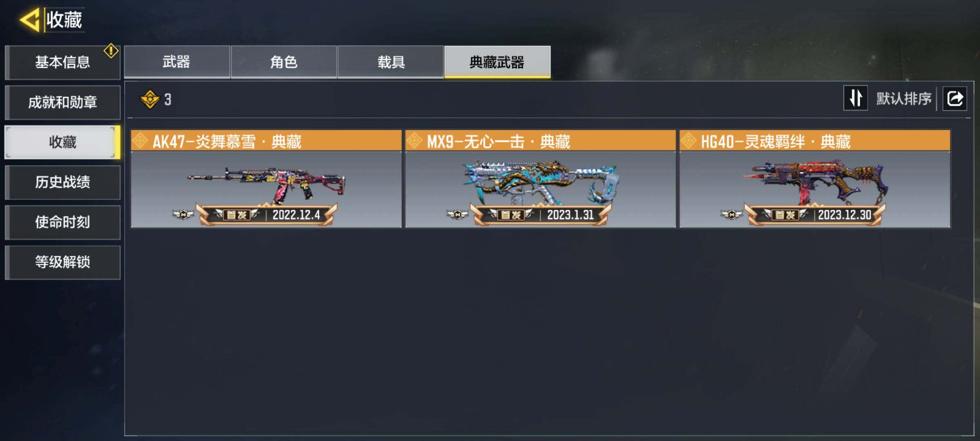
Task: Switch to the 武器 tab
Action: tap(177, 62)
